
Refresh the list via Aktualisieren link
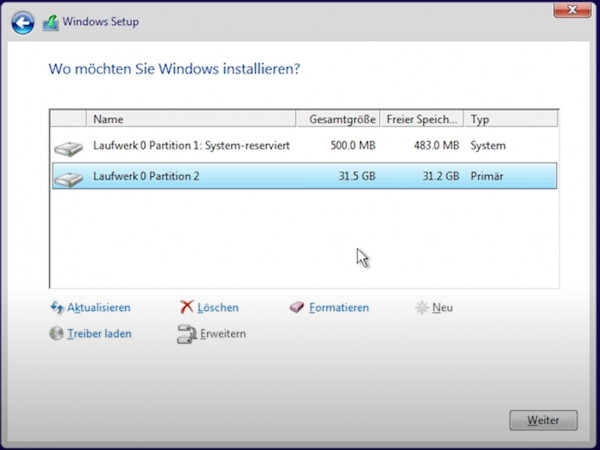pyautogui.click(x=99, y=308)
